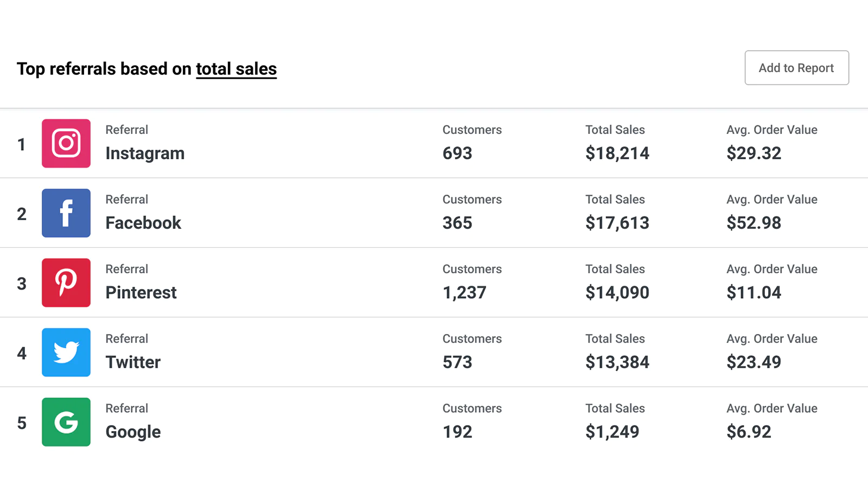Click average order value $29.32
Viewport: 868px width, 488px height.
point(754,153)
